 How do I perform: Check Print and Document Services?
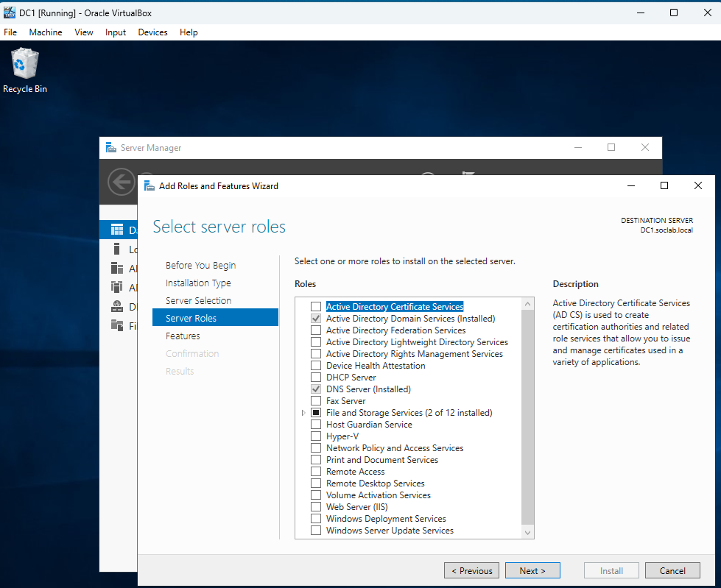(x=316, y=460)
